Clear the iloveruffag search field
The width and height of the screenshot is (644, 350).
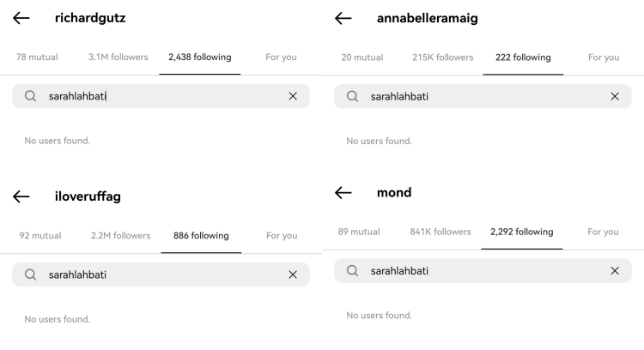(x=293, y=275)
